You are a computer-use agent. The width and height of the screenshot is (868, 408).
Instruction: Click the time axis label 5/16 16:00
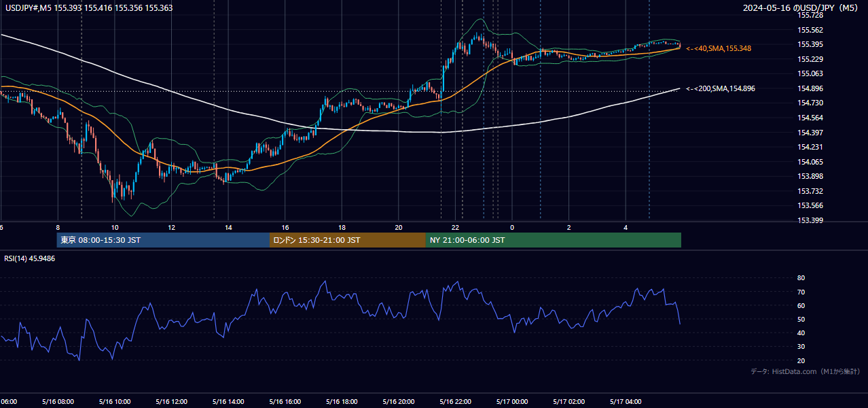point(285,402)
